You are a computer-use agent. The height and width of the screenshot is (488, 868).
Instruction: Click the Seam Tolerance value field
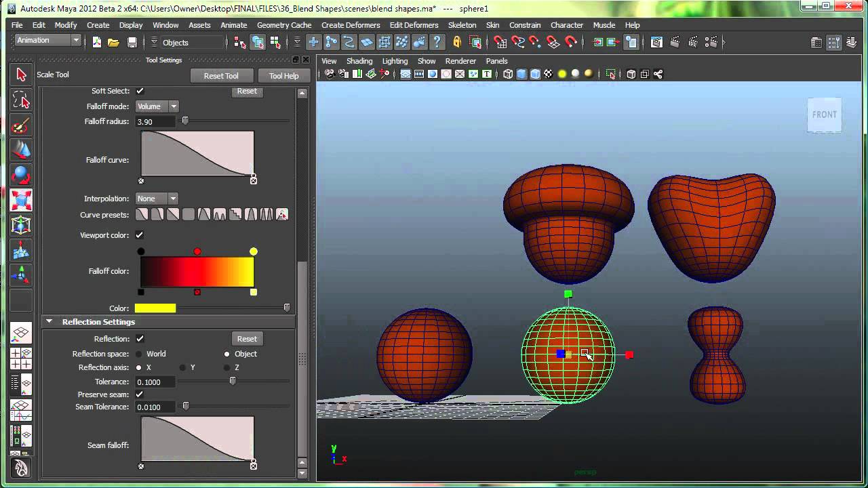click(x=155, y=407)
